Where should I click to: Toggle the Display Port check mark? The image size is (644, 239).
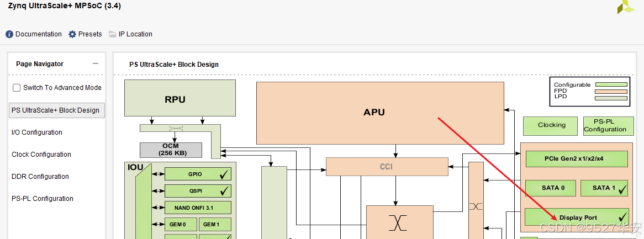622,217
